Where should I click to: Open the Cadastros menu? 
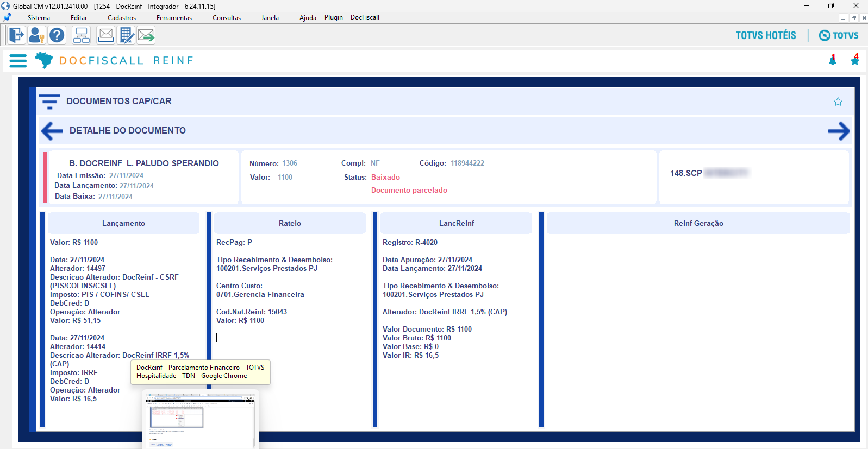[x=122, y=18]
